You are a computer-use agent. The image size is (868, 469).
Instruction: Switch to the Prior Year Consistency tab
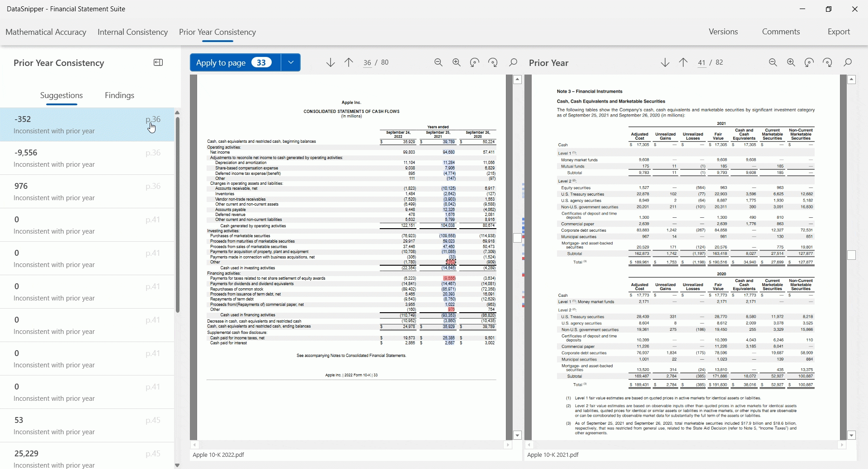pyautogui.click(x=217, y=32)
